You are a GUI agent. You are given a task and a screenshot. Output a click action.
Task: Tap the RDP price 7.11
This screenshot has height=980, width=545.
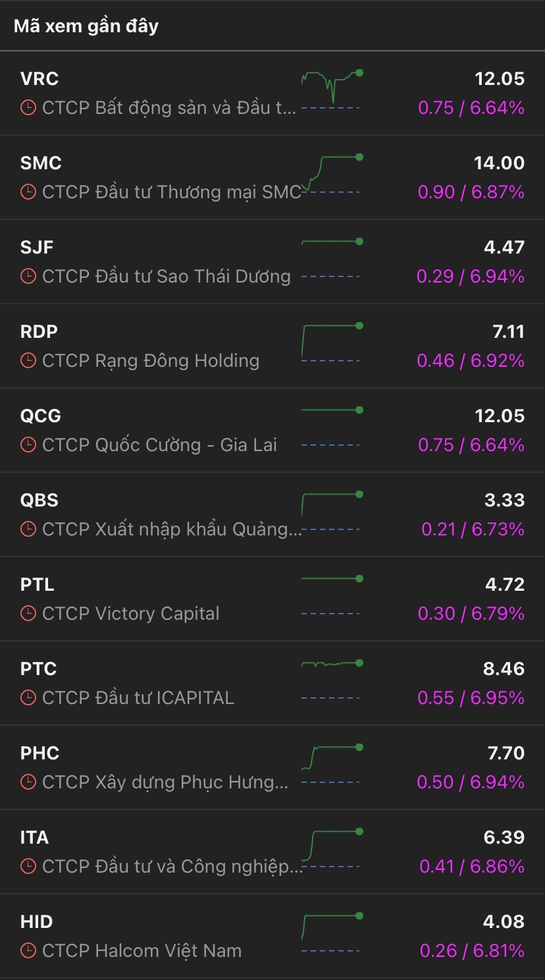pyautogui.click(x=508, y=331)
